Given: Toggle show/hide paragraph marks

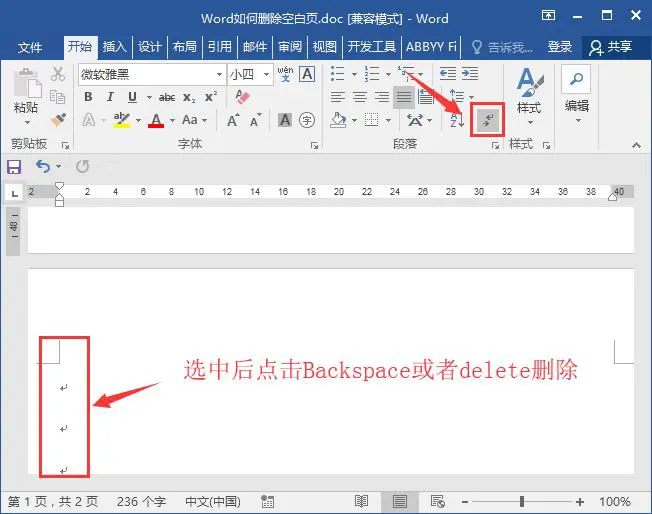Looking at the screenshot, I should click(x=488, y=120).
